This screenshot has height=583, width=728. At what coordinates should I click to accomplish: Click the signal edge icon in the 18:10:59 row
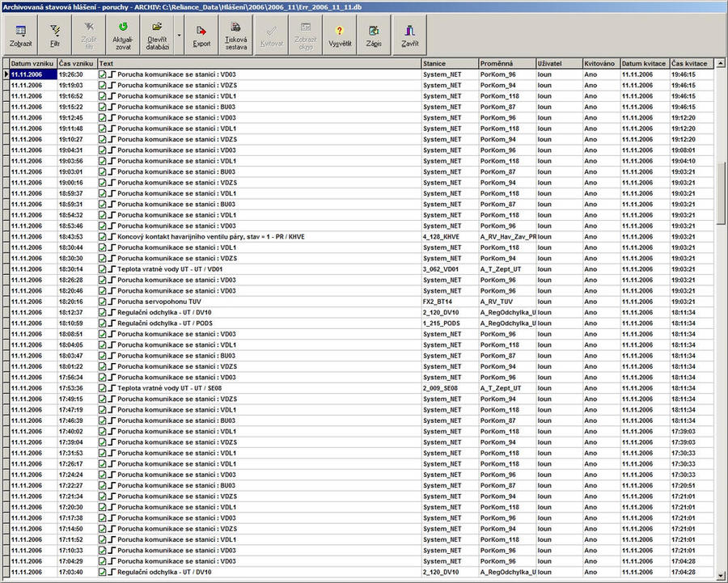point(112,323)
